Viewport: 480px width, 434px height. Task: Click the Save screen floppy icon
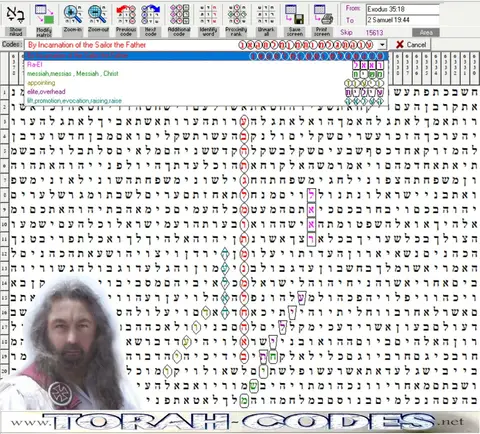pyautogui.click(x=295, y=14)
